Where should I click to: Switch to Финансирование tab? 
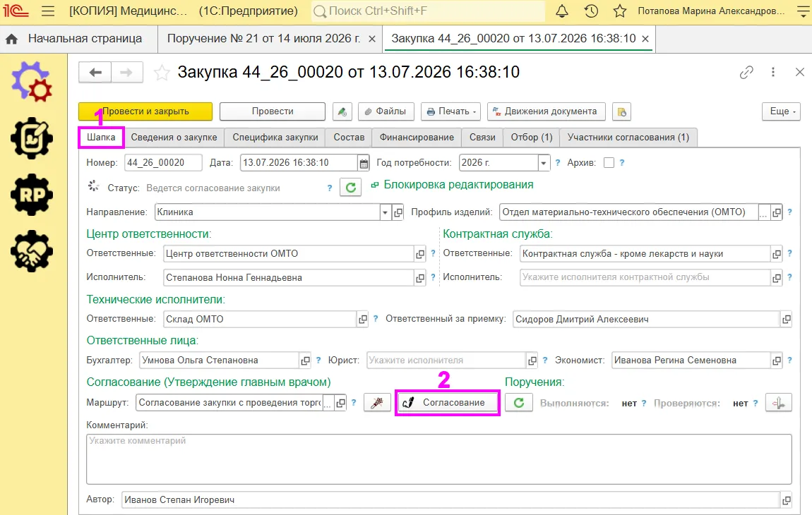(x=417, y=138)
